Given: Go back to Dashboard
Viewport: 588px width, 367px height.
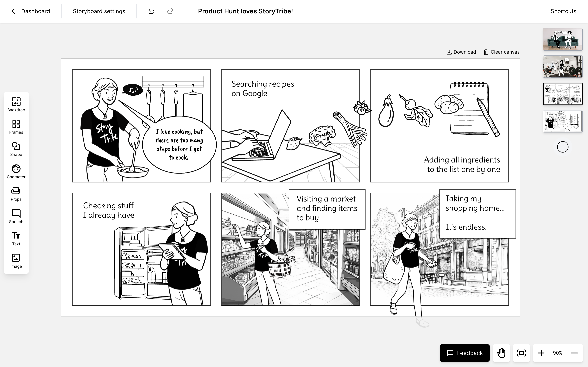Looking at the screenshot, I should click(31, 11).
